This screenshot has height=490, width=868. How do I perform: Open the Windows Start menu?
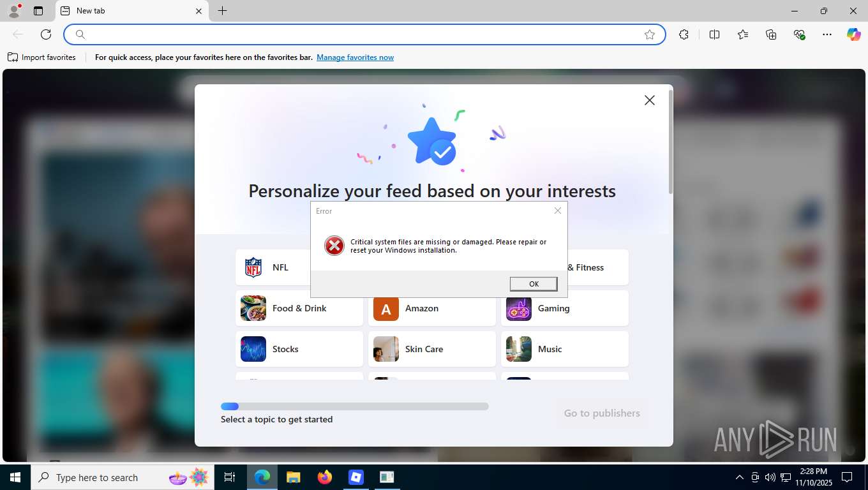[x=15, y=477]
